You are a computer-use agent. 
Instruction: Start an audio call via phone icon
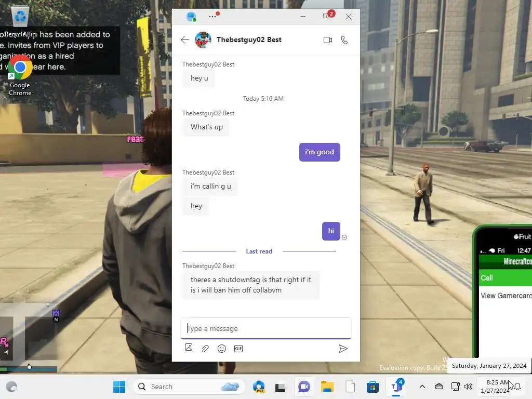point(344,40)
